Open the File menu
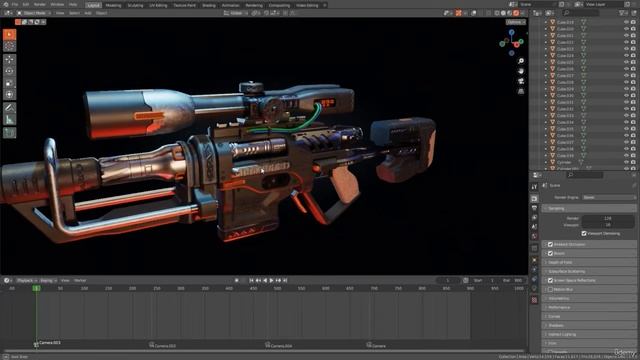Image resolution: width=640 pixels, height=360 pixels. point(15,5)
